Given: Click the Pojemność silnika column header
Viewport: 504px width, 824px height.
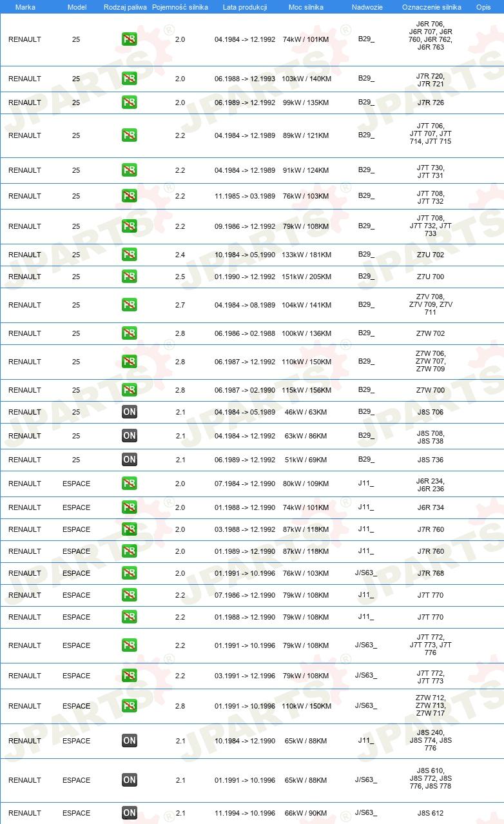Looking at the screenshot, I should tap(180, 6).
